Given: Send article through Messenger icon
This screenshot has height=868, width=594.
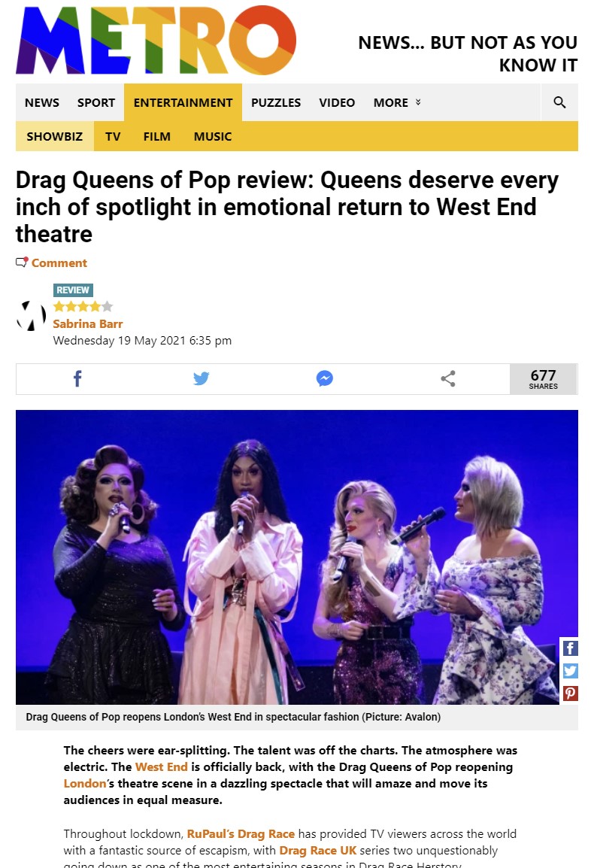Looking at the screenshot, I should click(x=324, y=378).
